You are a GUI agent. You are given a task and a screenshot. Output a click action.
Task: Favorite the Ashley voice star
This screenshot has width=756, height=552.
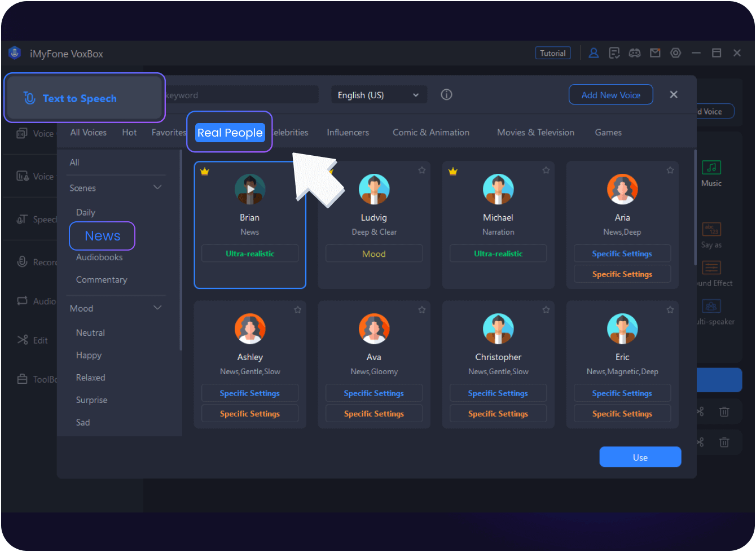click(x=297, y=309)
